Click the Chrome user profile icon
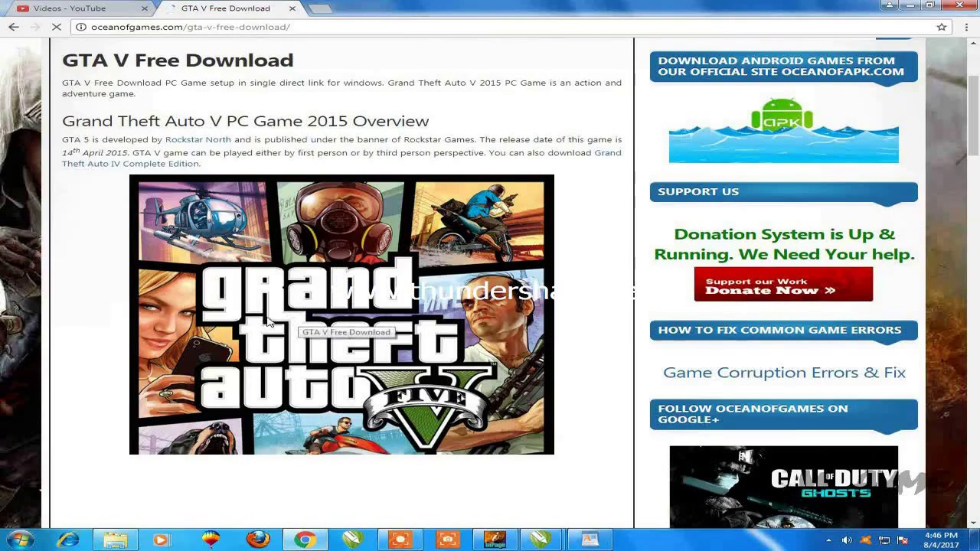Image resolution: width=980 pixels, height=551 pixels. pyautogui.click(x=890, y=5)
